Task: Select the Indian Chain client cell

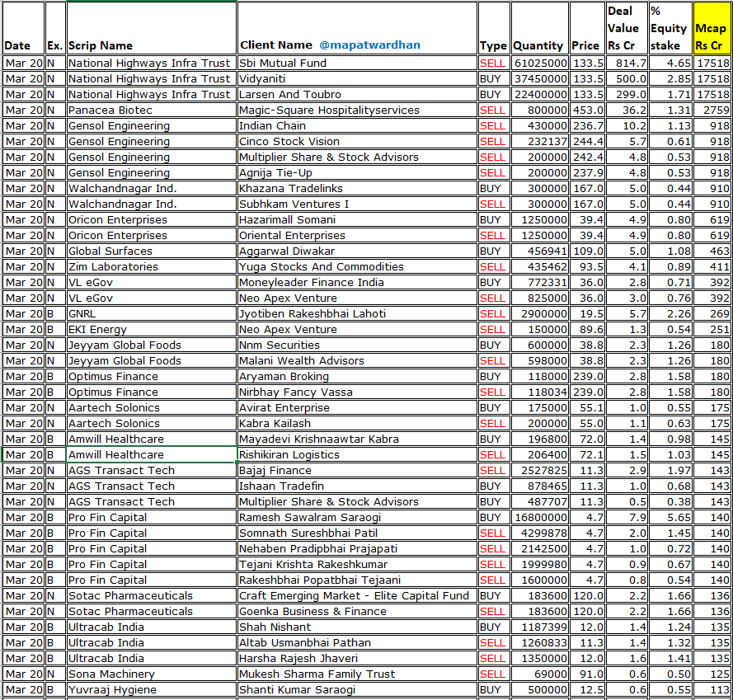Action: [357, 126]
